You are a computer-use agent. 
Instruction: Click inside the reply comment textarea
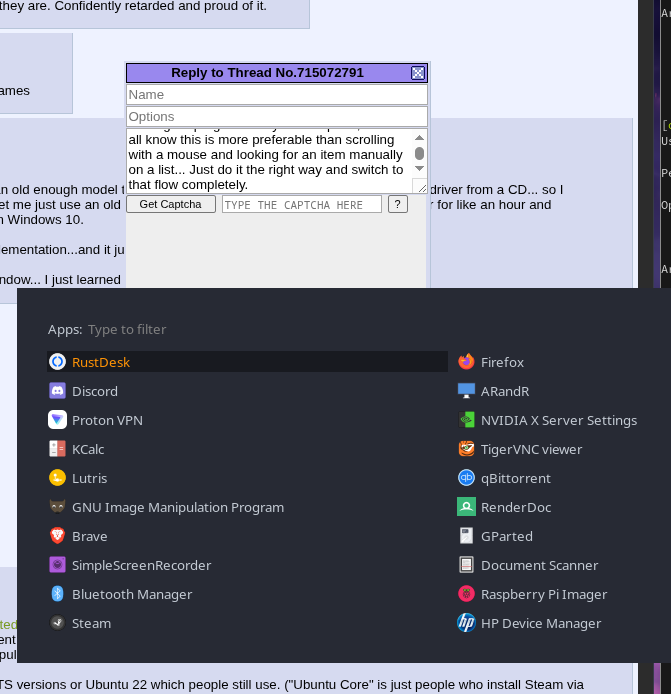coord(269,161)
